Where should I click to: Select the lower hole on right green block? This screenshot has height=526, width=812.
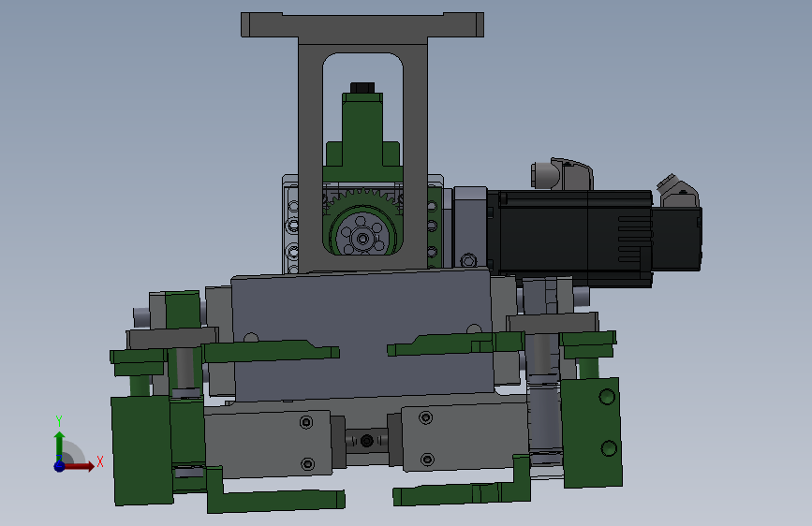click(609, 447)
